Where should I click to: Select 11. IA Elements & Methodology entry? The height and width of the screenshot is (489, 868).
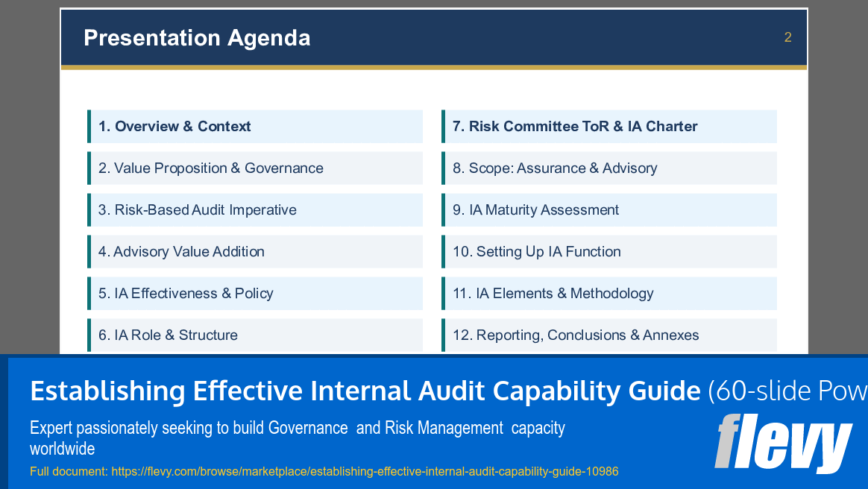coord(609,293)
